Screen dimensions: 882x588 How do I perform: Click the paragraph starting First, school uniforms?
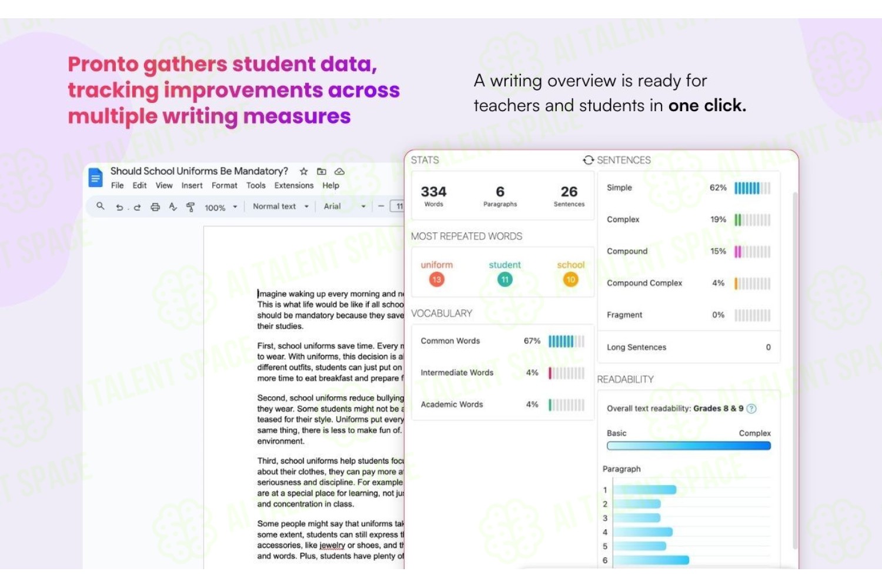(330, 362)
